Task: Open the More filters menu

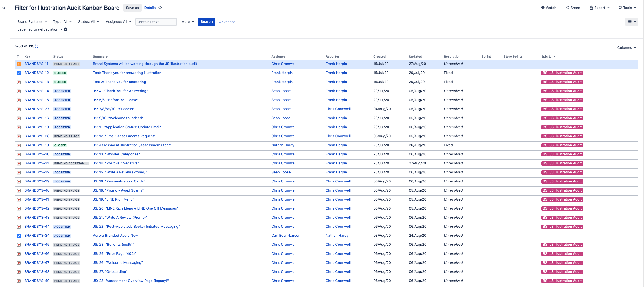Action: 187,21
